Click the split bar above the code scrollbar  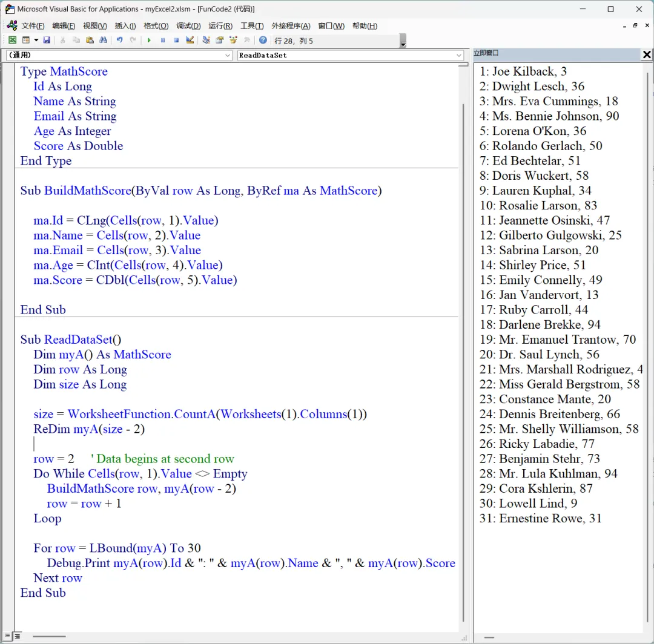click(x=463, y=65)
